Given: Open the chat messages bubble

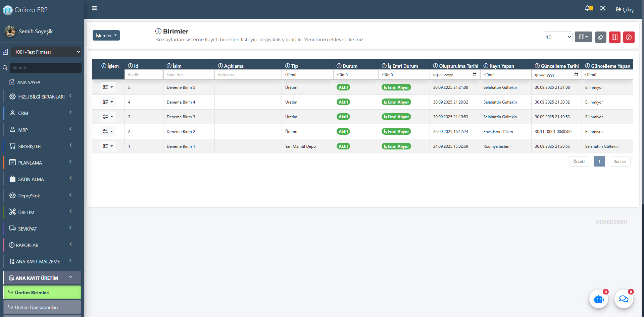Looking at the screenshot, I should tap(624, 299).
